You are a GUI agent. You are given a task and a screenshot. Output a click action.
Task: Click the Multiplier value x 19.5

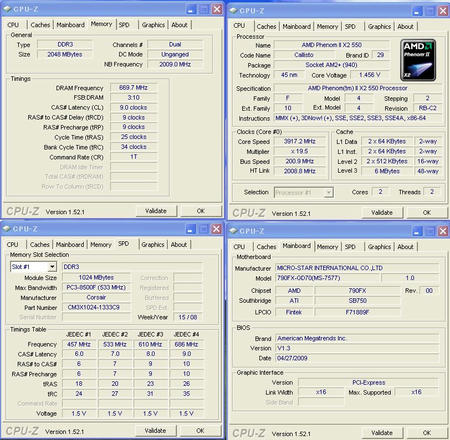click(x=300, y=151)
